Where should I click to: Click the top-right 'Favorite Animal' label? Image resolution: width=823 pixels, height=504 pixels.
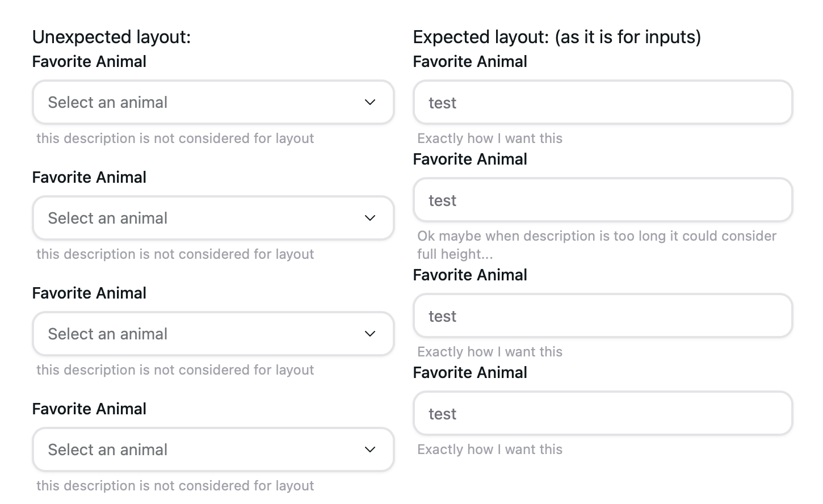pyautogui.click(x=470, y=61)
